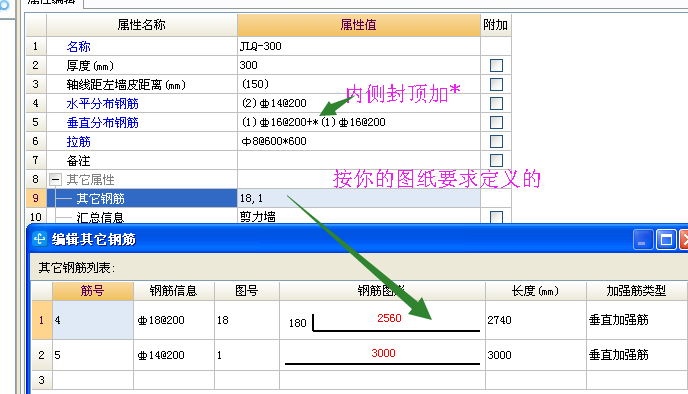Tick the 附加 checkbox for 轴线距左墙皮距离
Image resolution: width=688 pixels, height=394 pixels.
(496, 84)
